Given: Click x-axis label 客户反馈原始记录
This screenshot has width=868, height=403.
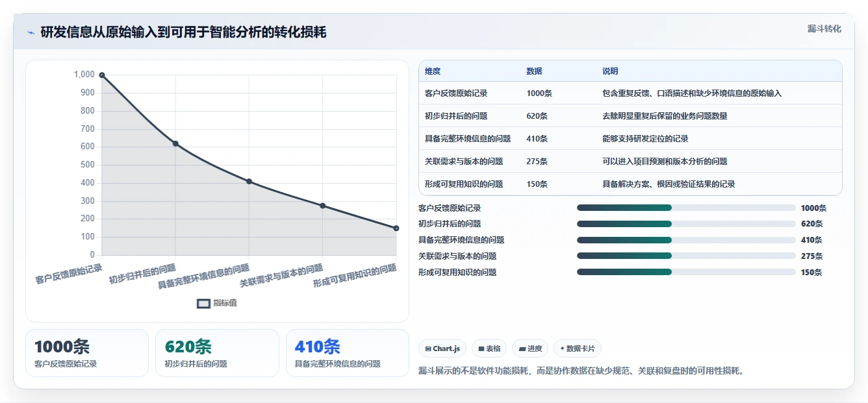Looking at the screenshot, I should [69, 274].
